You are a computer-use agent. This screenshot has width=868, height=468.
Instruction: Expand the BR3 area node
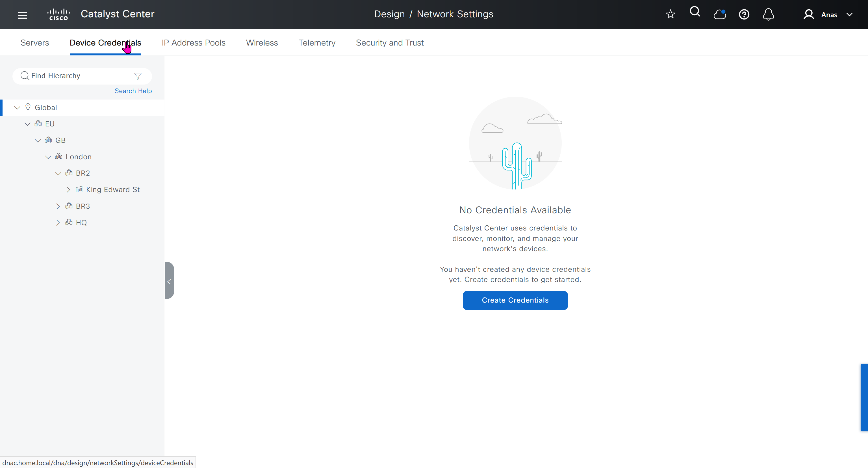58,206
